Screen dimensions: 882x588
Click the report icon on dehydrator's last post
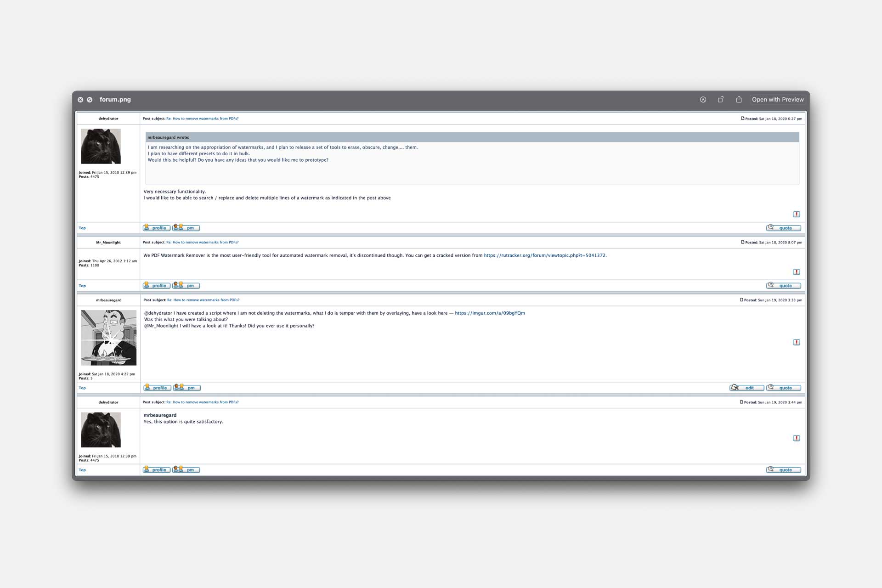(x=797, y=438)
